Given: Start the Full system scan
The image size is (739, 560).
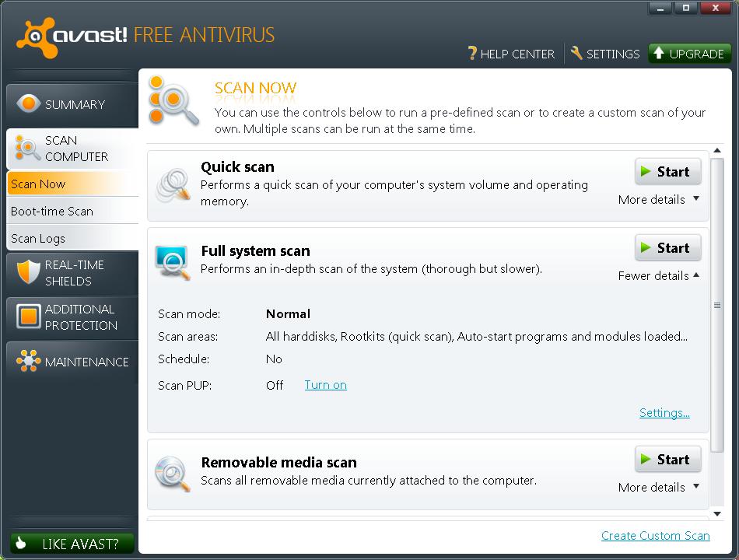Looking at the screenshot, I should click(668, 247).
